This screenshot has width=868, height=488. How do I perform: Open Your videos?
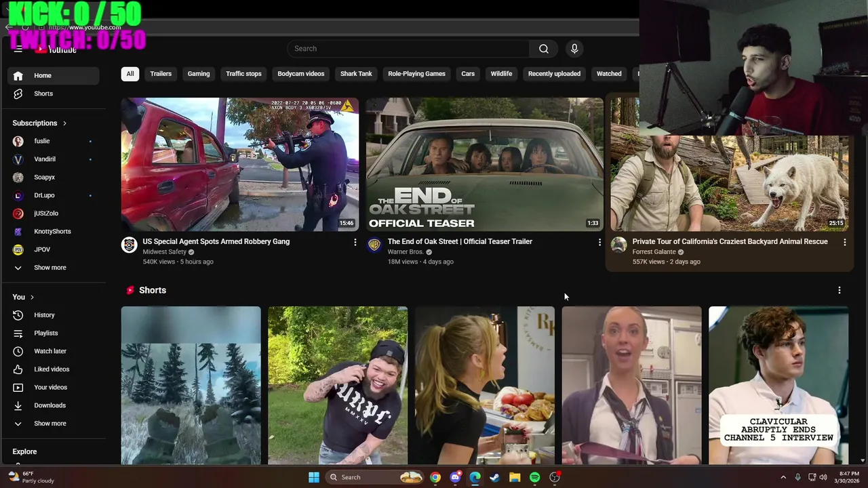[x=53, y=387]
